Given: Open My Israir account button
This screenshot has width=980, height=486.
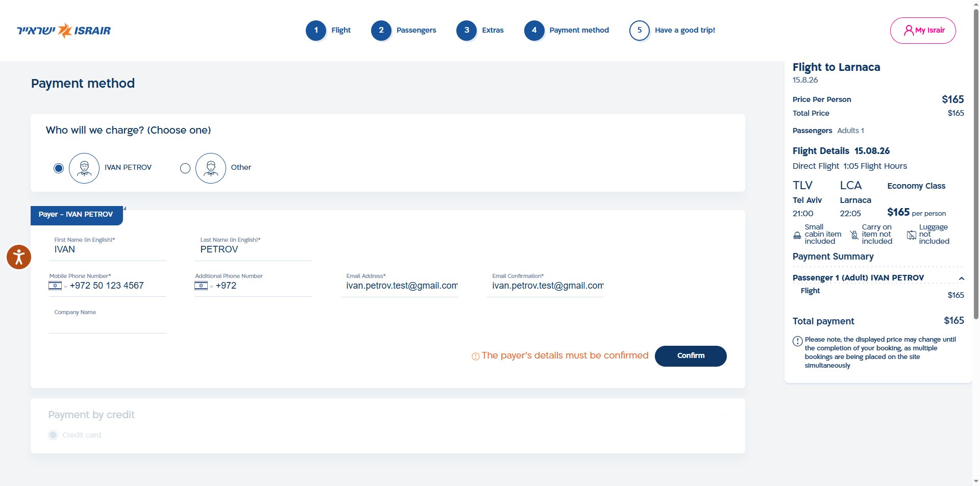Looking at the screenshot, I should tap(923, 31).
